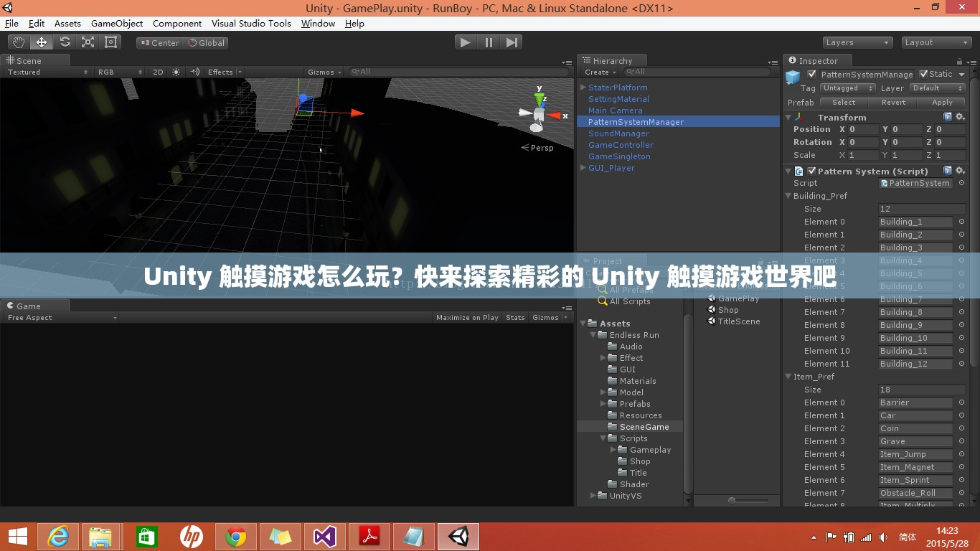This screenshot has height=551, width=980.
Task: Click the prefab Select button
Action: [x=844, y=103]
